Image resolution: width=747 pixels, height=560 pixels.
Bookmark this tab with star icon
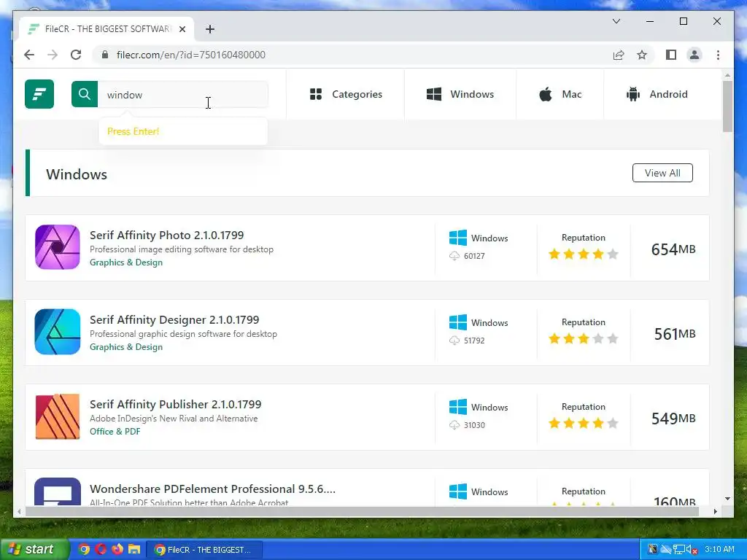[x=642, y=55]
